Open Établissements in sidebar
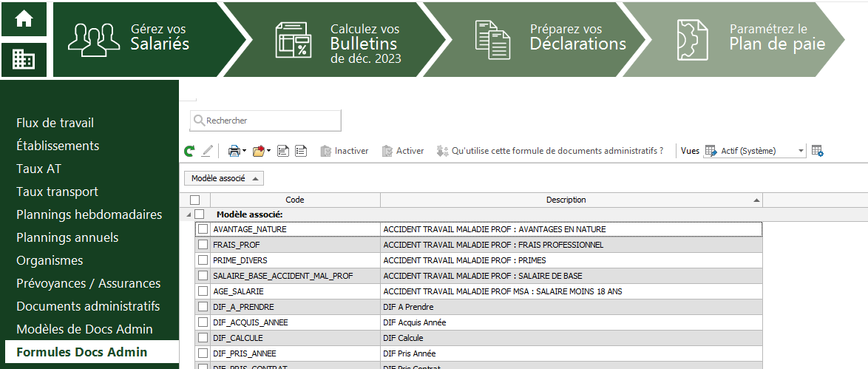 click(58, 146)
